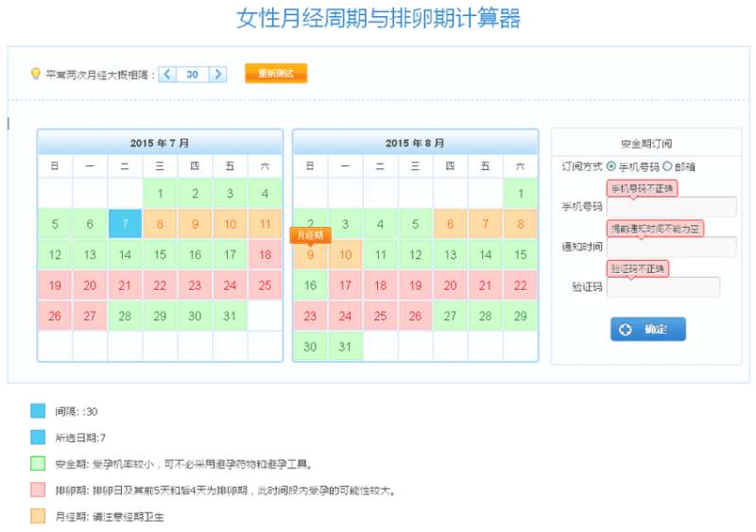Increase cycle interval with right arrow
The width and height of the screenshot is (756, 532).
218,74
